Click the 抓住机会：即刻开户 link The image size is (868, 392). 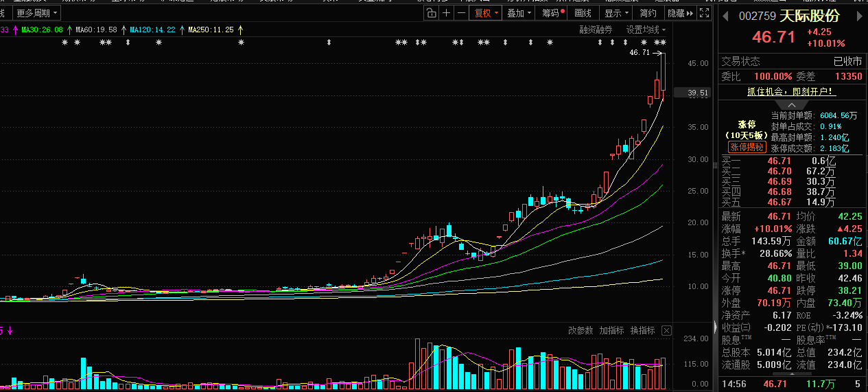click(x=791, y=91)
